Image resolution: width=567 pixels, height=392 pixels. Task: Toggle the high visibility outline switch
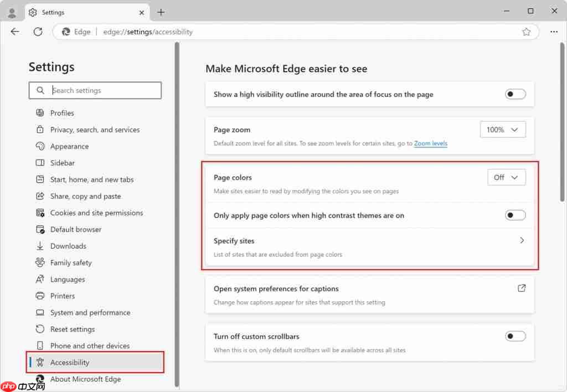coord(515,94)
